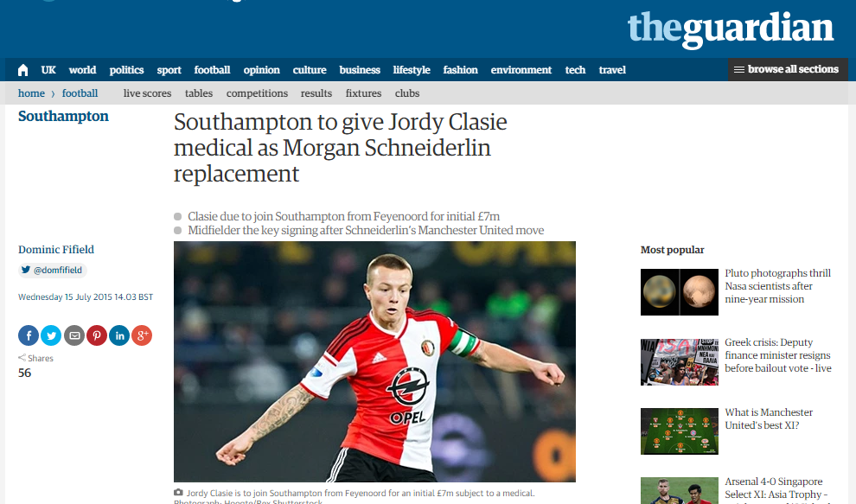
Task: Share article on Facebook
Action: [29, 335]
